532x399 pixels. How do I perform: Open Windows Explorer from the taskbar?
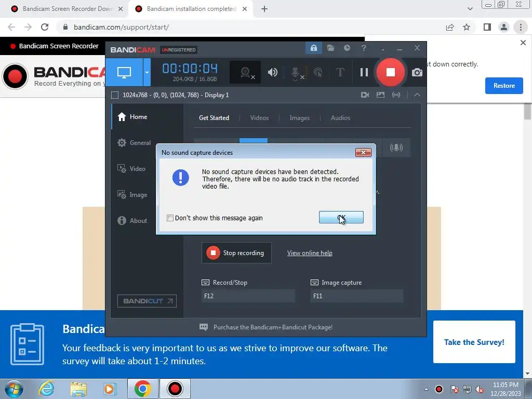pos(78,389)
